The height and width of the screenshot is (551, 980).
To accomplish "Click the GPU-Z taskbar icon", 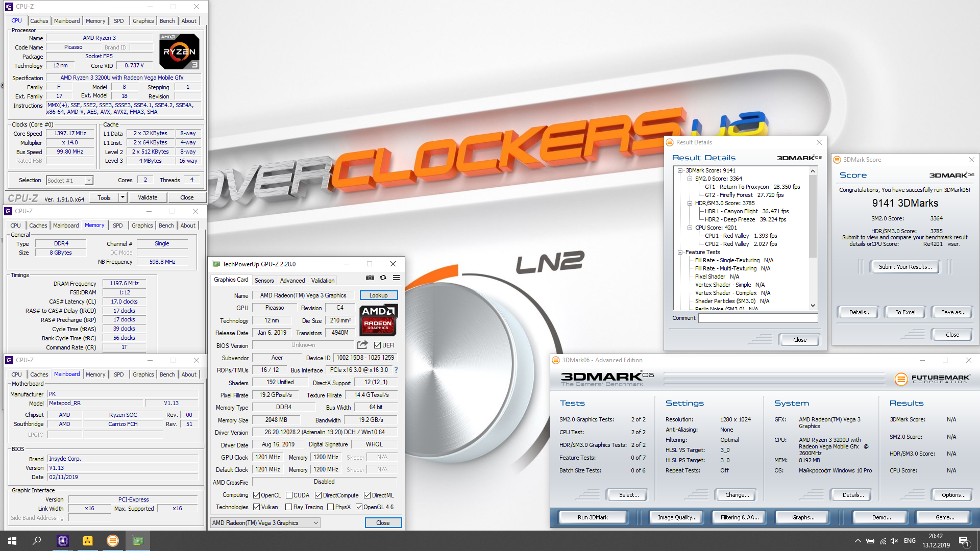I will pos(138,541).
